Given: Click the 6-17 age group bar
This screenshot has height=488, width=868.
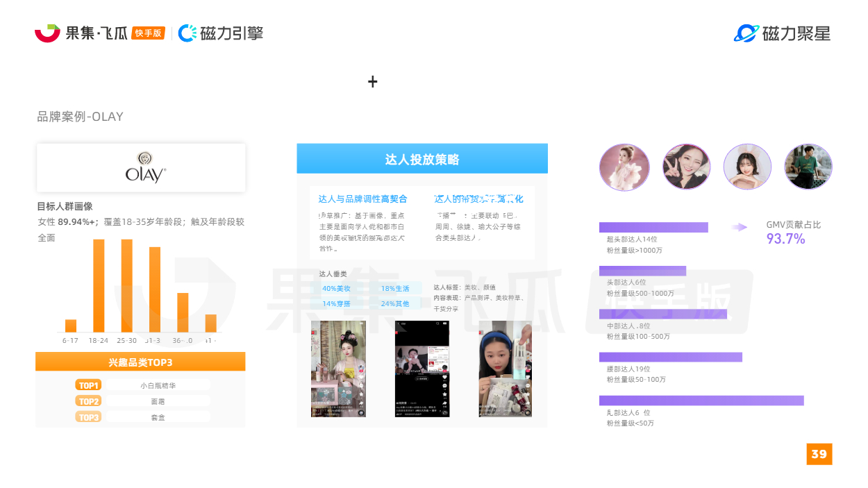Looking at the screenshot, I should pyautogui.click(x=71, y=326).
